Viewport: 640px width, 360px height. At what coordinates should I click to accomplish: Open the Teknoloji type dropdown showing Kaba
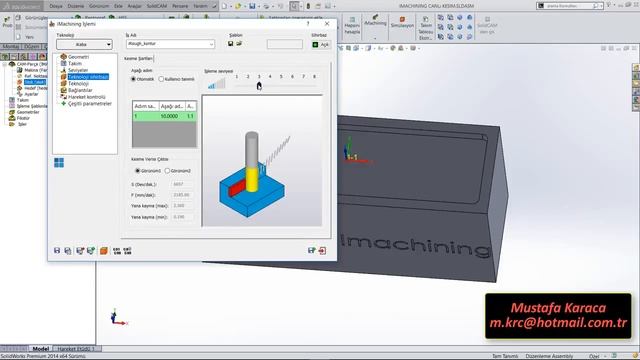click(x=84, y=44)
